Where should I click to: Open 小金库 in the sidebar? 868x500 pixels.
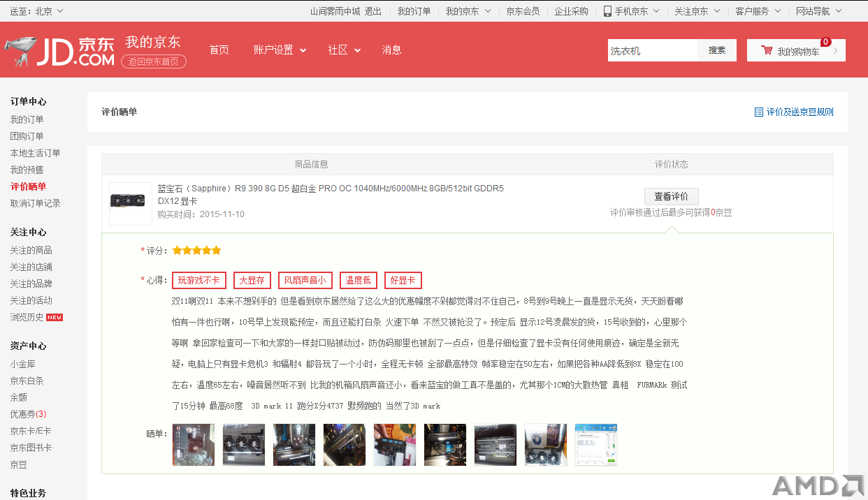click(x=22, y=364)
